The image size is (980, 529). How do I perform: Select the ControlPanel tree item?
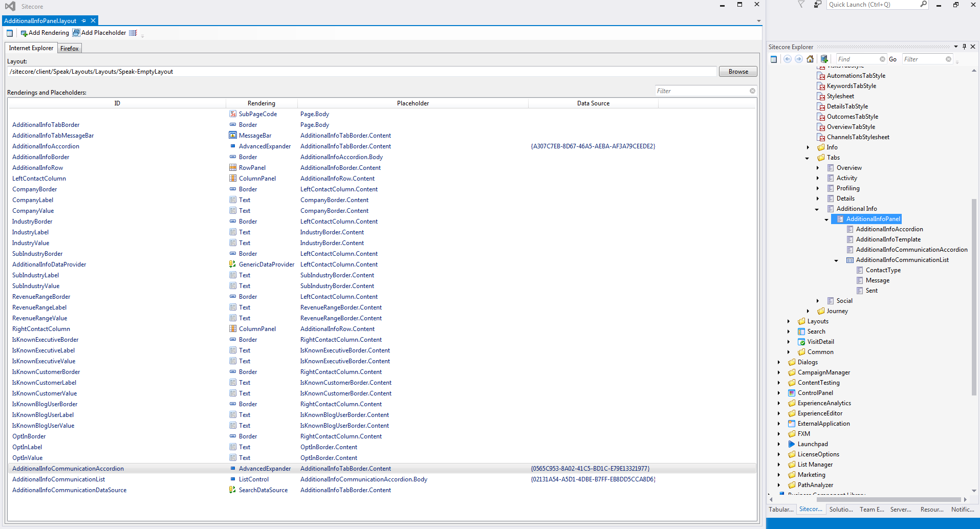pos(815,393)
